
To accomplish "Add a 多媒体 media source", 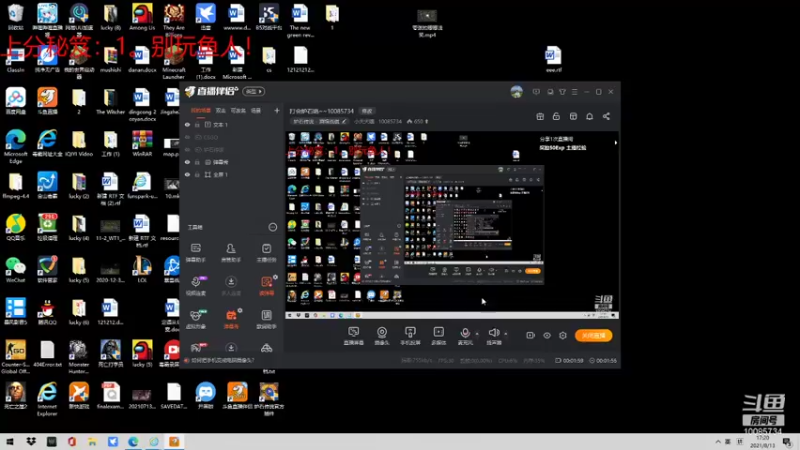I will (438, 335).
